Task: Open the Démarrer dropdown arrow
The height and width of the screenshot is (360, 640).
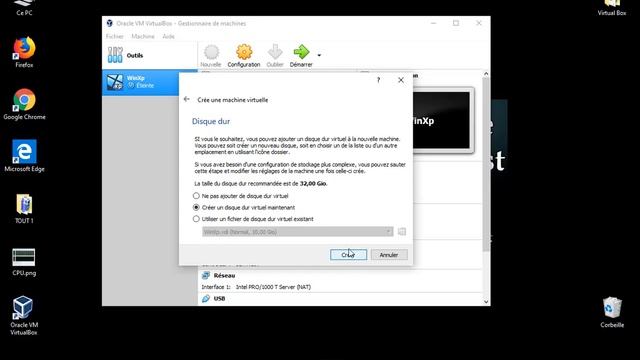Action: [319, 55]
